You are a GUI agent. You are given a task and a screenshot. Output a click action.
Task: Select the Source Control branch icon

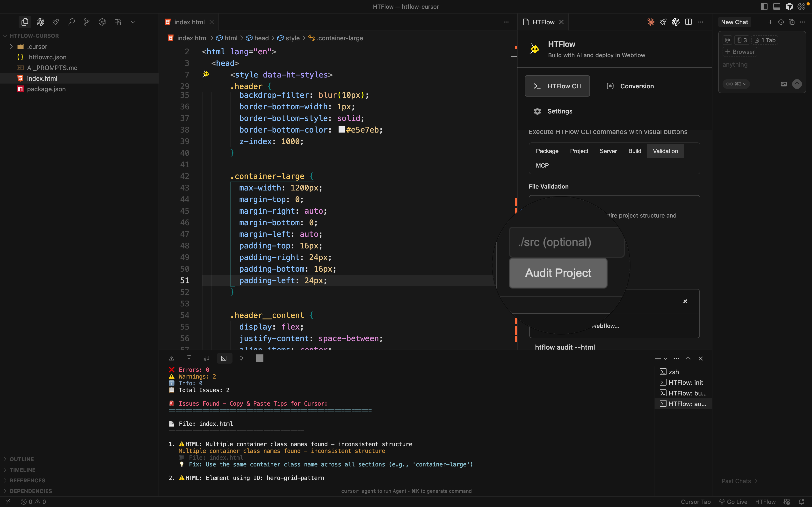(87, 22)
